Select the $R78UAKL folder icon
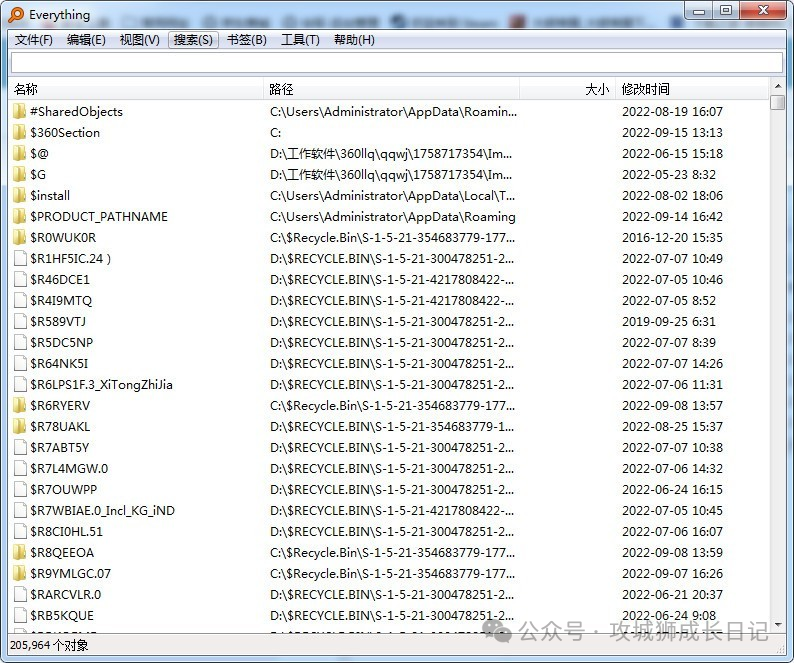 19,427
